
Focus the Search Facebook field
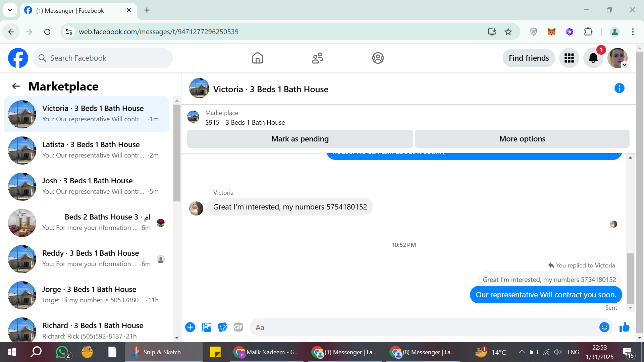[103, 58]
